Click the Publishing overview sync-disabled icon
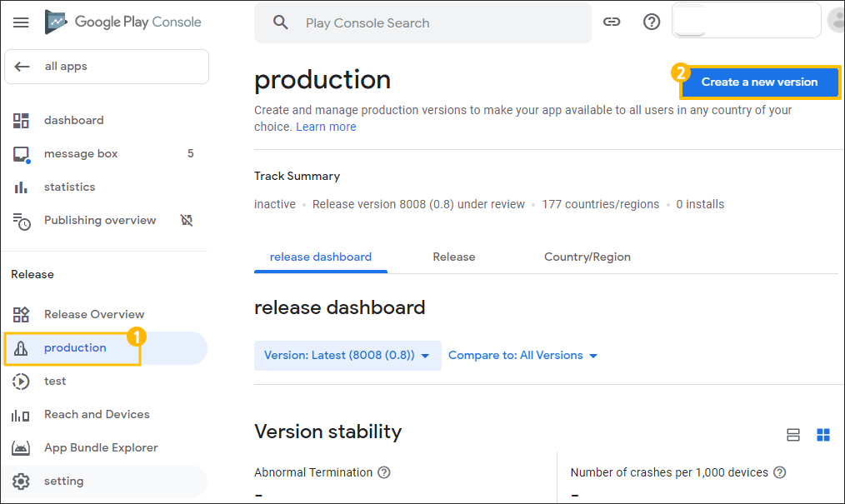 tap(187, 221)
